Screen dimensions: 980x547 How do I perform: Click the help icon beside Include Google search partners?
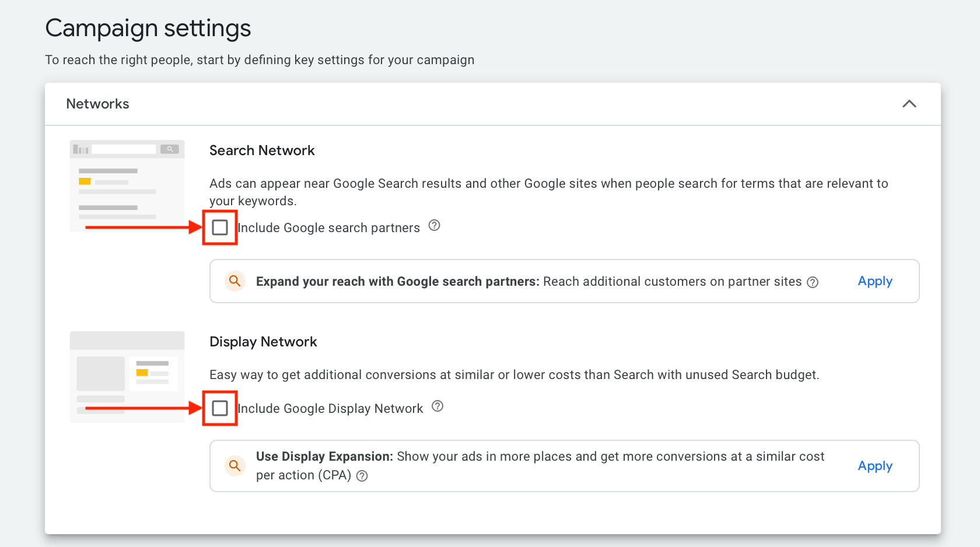click(x=434, y=226)
